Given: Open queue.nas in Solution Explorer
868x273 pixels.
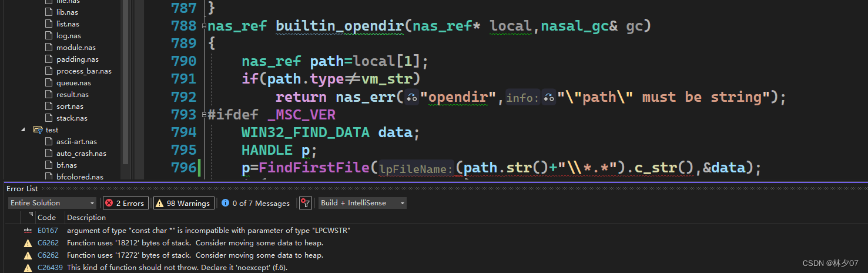Looking at the screenshot, I should point(73,83).
